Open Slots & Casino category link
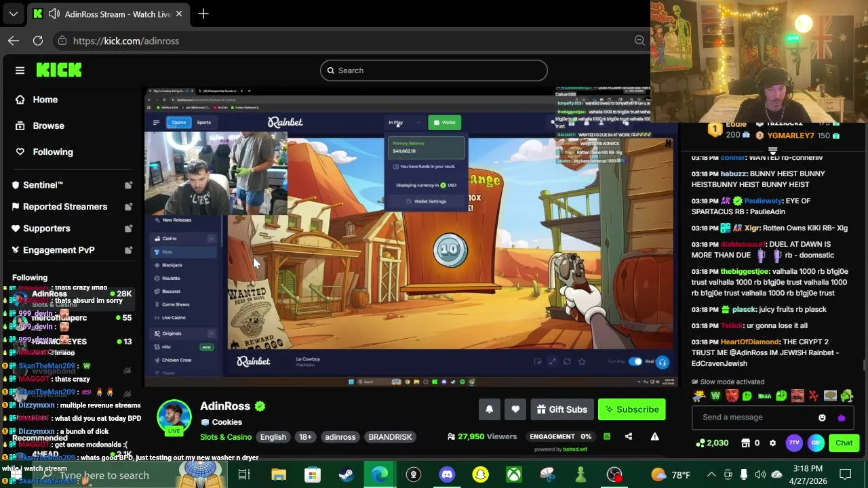This screenshot has width=868, height=488. pos(226,437)
